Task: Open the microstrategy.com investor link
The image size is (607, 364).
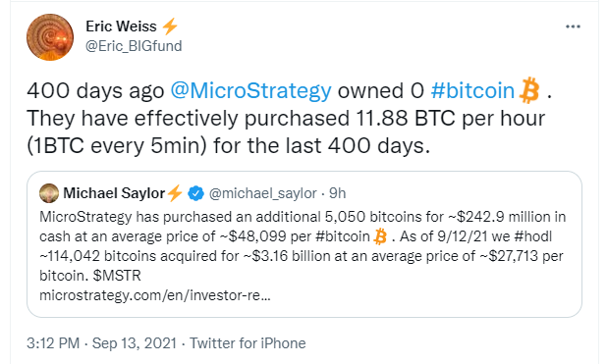Action: click(x=155, y=295)
